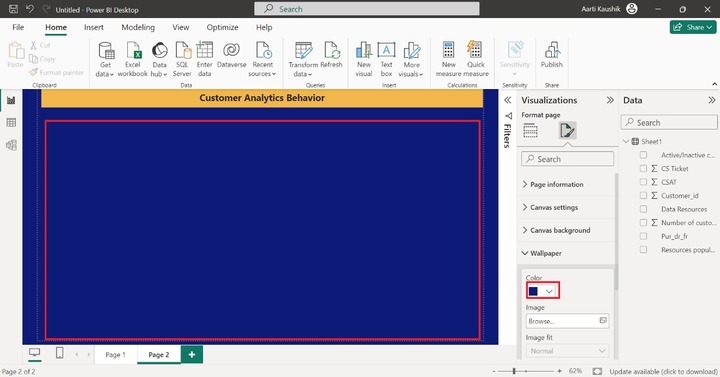Collapse the Data pane
The height and width of the screenshot is (377, 720).
click(712, 100)
